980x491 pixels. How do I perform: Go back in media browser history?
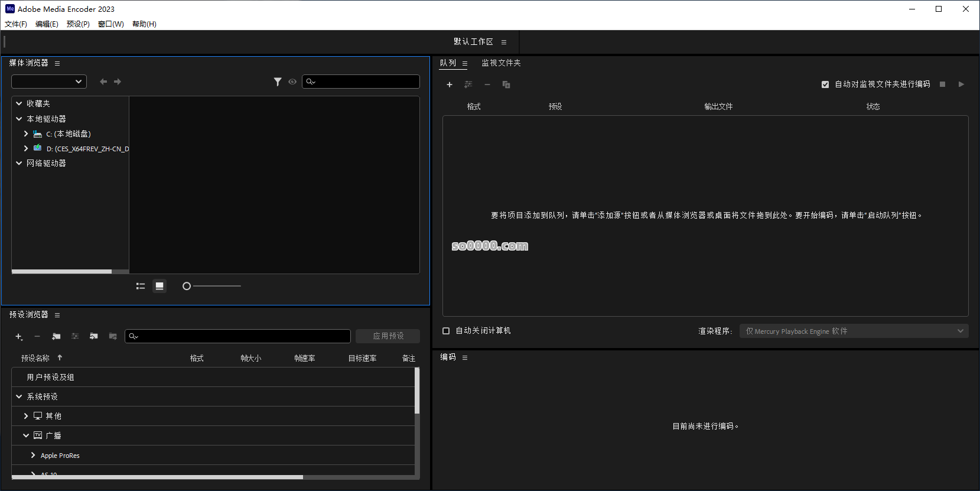(x=103, y=82)
